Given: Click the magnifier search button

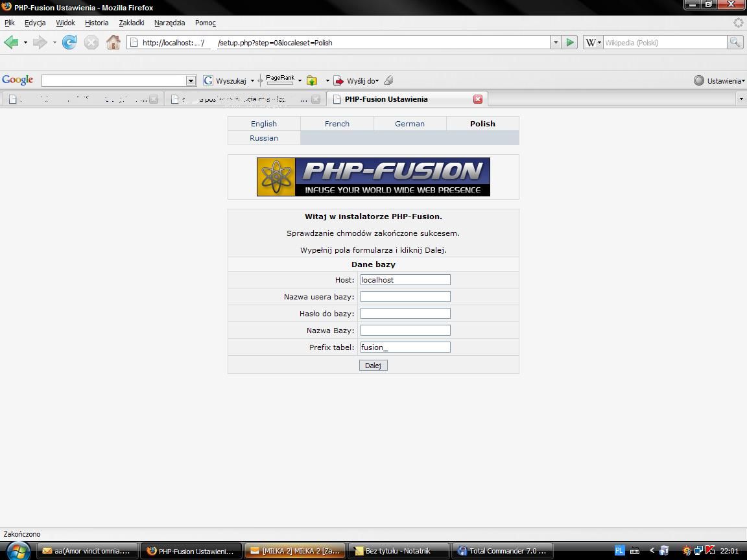Looking at the screenshot, I should (x=735, y=42).
